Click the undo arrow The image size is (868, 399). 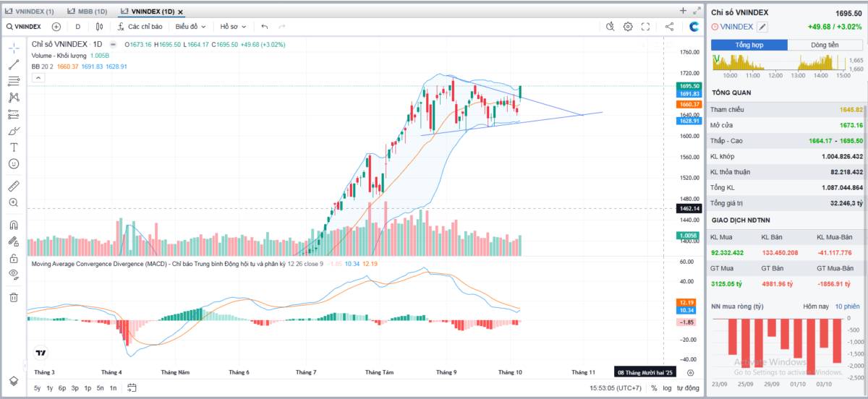click(265, 27)
